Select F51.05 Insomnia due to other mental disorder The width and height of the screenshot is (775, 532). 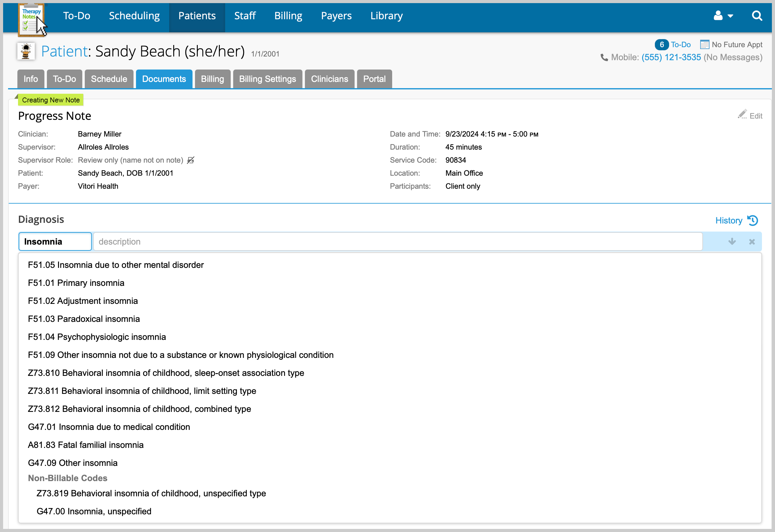(x=116, y=265)
